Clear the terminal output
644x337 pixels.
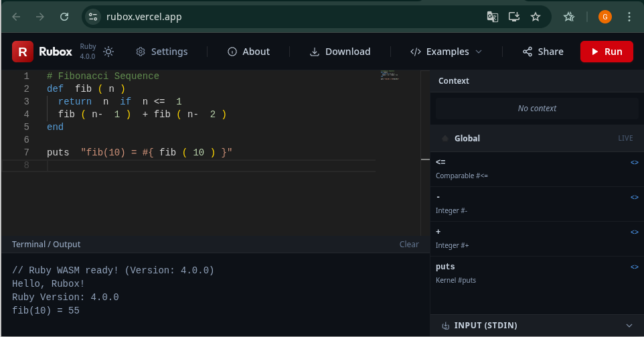(x=409, y=245)
